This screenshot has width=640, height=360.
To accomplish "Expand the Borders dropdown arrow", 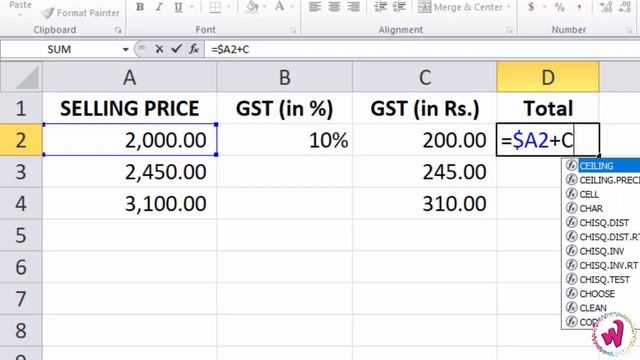I will tap(228, 7).
